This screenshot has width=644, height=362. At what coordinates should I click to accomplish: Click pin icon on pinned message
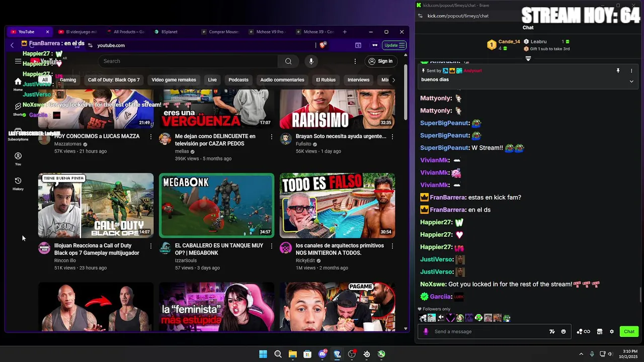(618, 71)
